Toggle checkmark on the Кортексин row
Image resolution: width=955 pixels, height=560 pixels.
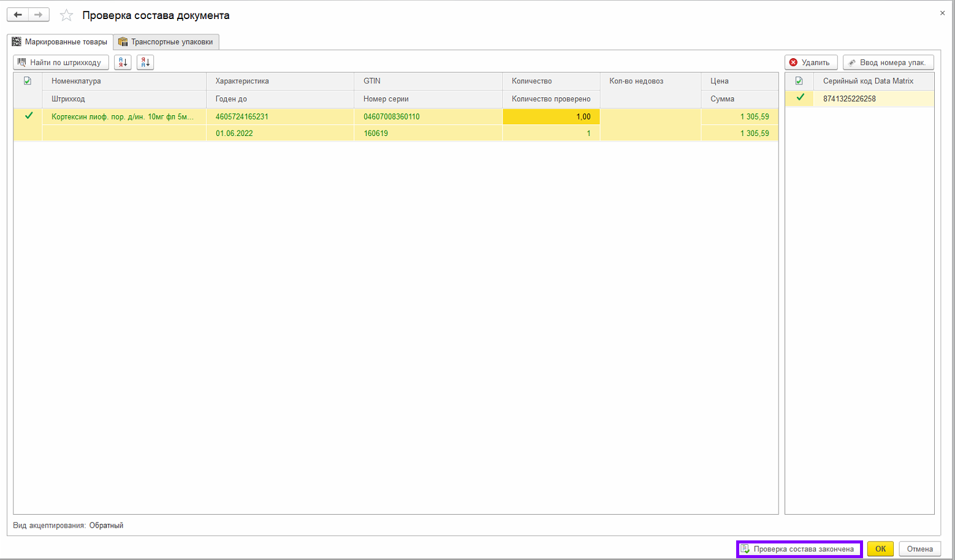click(28, 116)
